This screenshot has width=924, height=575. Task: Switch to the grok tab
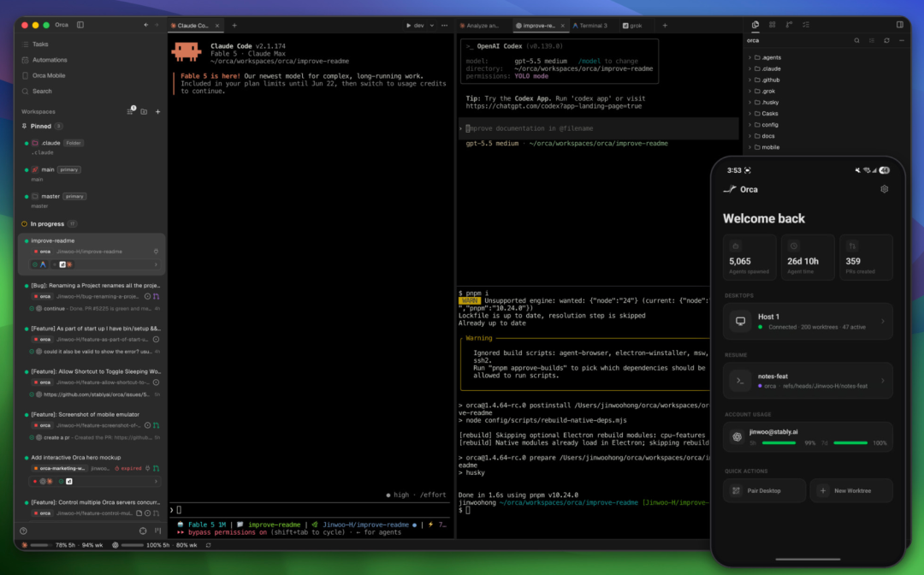(633, 26)
